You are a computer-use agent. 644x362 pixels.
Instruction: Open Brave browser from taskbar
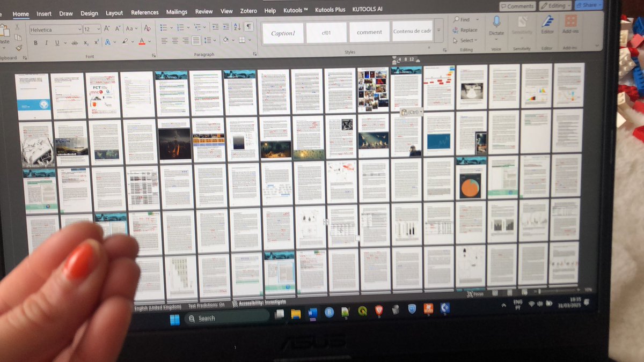point(378,309)
